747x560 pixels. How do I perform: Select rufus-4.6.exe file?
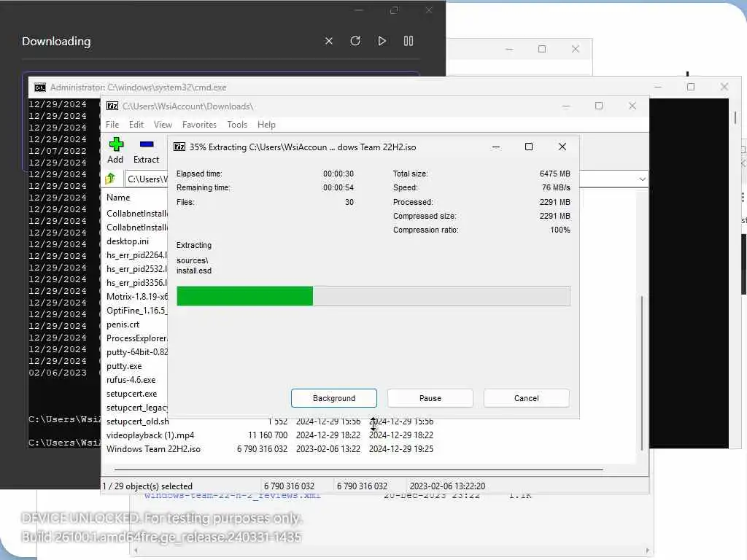(131, 380)
